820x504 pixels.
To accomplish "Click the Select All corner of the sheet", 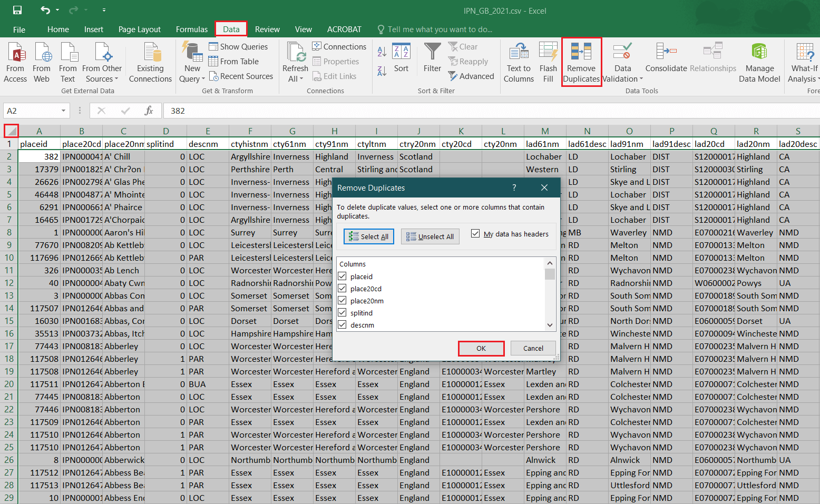I will [11, 131].
